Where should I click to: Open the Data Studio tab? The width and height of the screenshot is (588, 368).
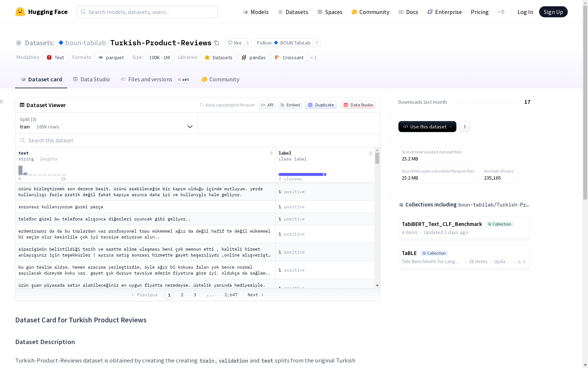(92, 79)
